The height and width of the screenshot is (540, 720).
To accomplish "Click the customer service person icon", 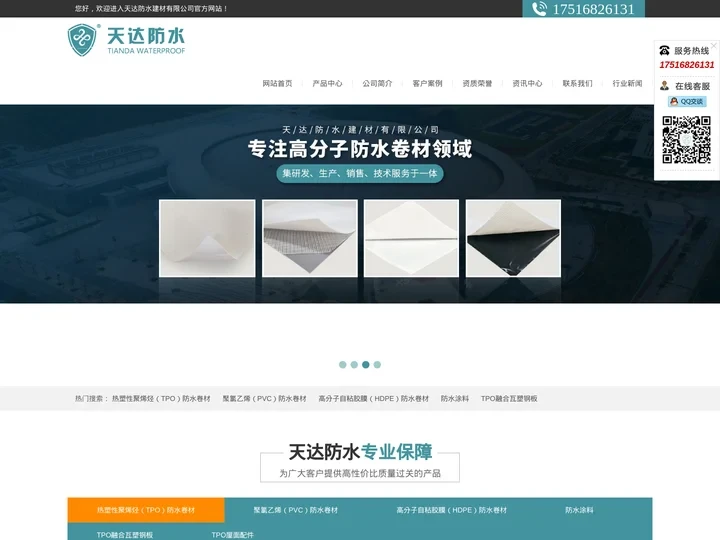I will pyautogui.click(x=664, y=86).
